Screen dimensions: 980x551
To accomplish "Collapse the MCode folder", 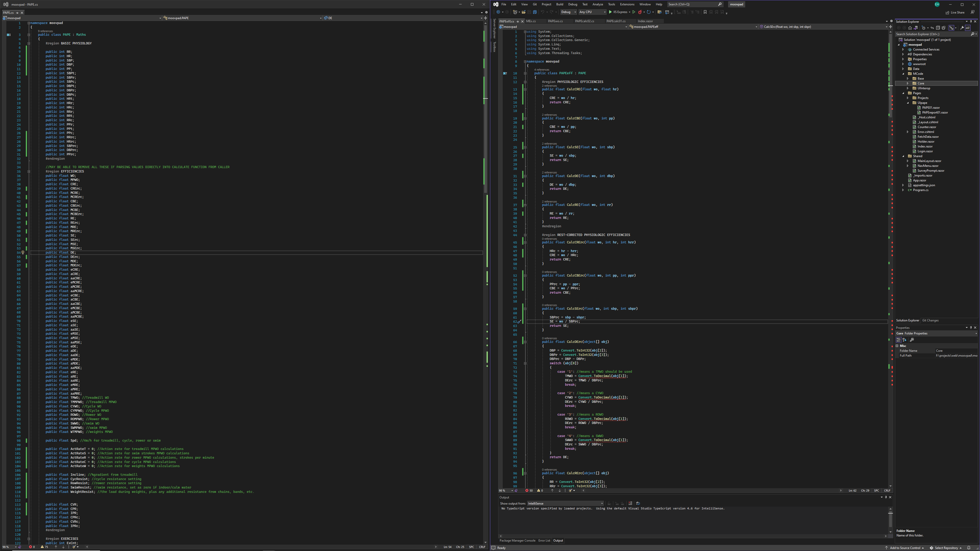I will (x=903, y=74).
